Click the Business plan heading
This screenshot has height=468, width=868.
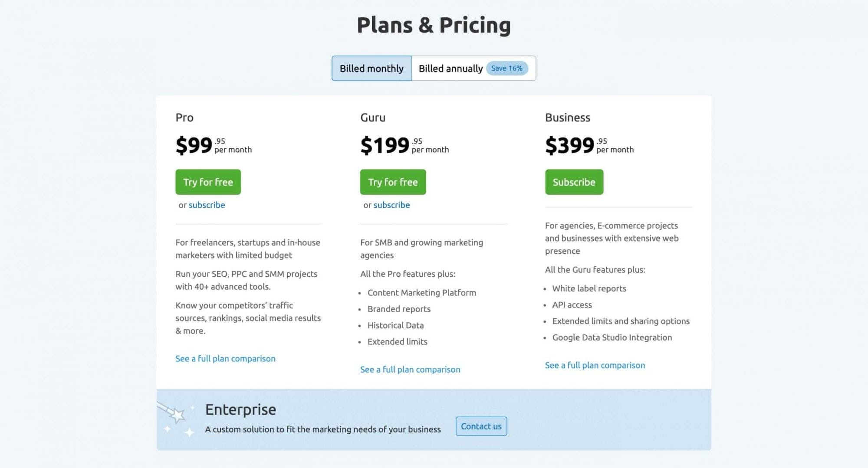(x=568, y=117)
